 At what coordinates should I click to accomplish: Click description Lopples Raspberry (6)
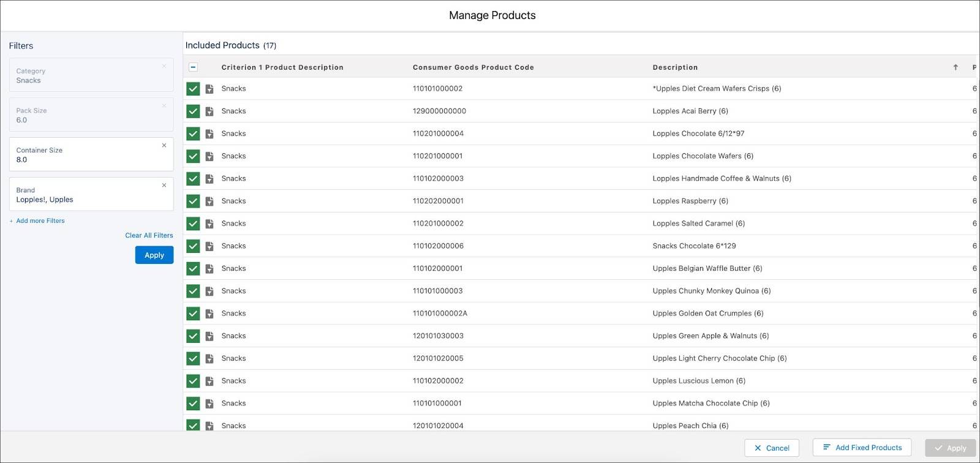[690, 201]
